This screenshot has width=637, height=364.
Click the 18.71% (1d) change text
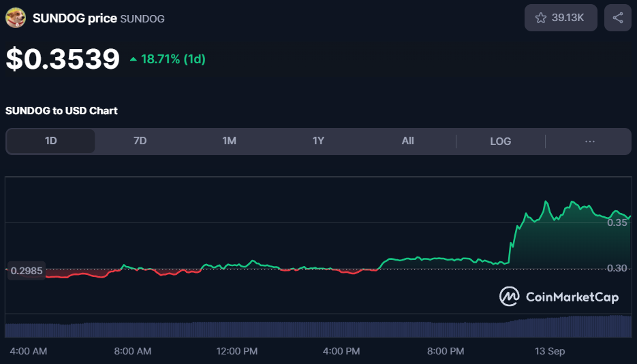click(x=173, y=60)
